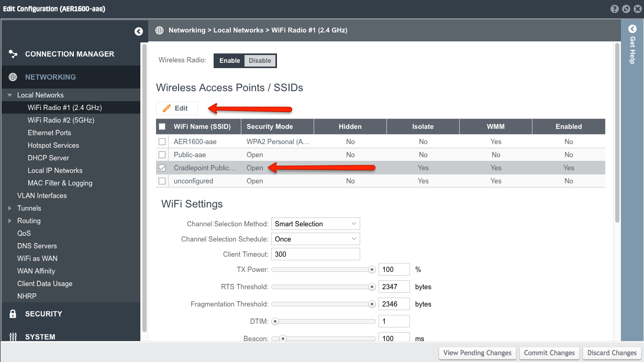Check the Public-aae SSID row checkbox
This screenshot has height=362, width=644.
[x=162, y=155]
